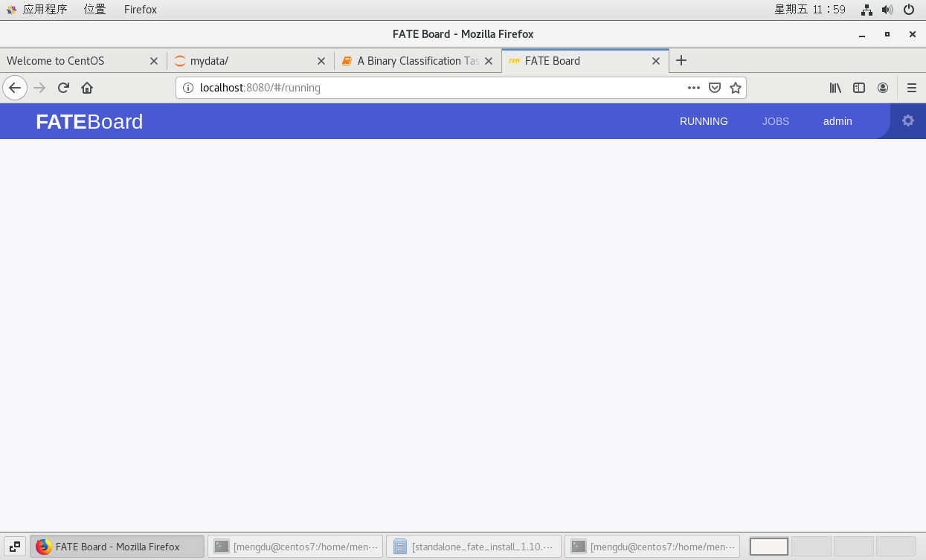Toggle the Firefox sidebar view
The image size is (926, 560).
(x=859, y=88)
